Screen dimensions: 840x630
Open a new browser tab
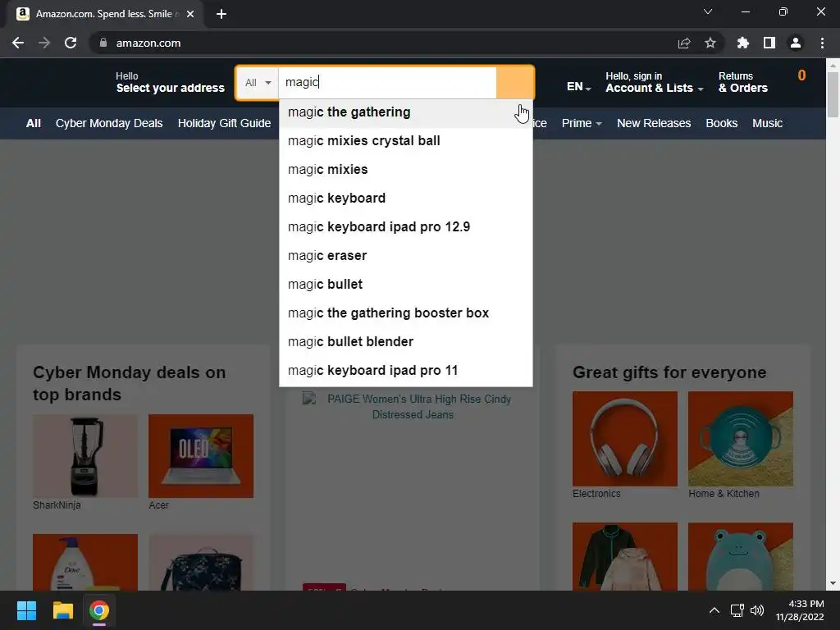click(221, 14)
